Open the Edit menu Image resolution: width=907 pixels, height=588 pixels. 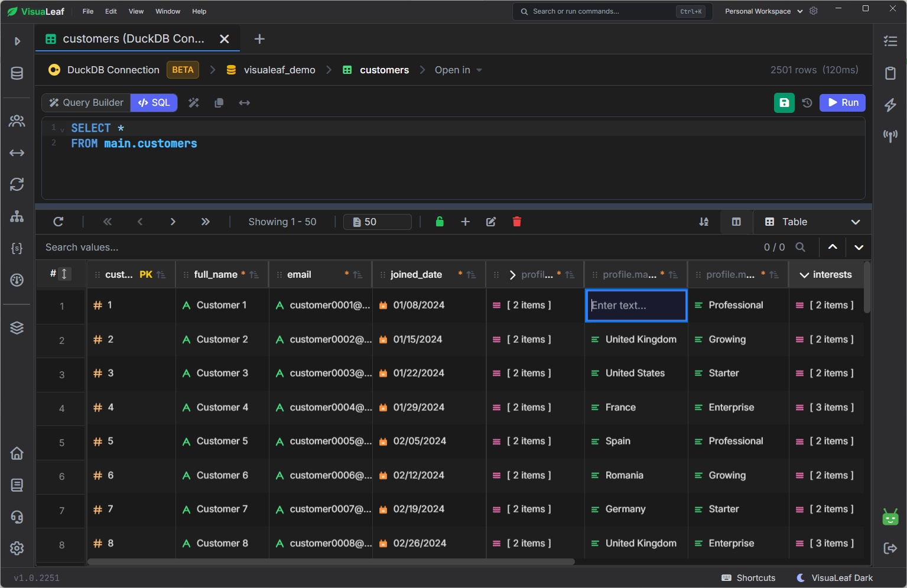[111, 11]
